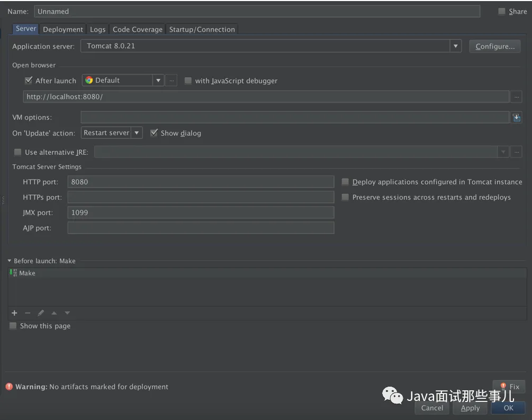
Task: Click the localhost:8080 URL field
Action: tap(266, 97)
